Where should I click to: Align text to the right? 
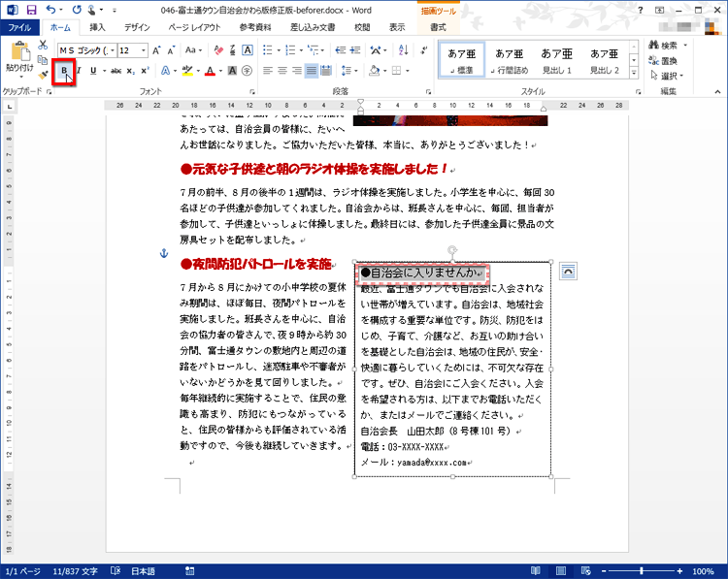[x=297, y=71]
